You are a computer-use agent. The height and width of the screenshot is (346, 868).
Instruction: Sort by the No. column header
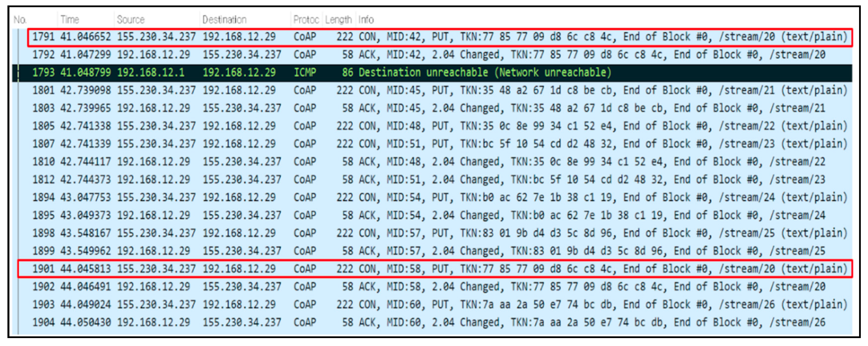click(x=20, y=20)
